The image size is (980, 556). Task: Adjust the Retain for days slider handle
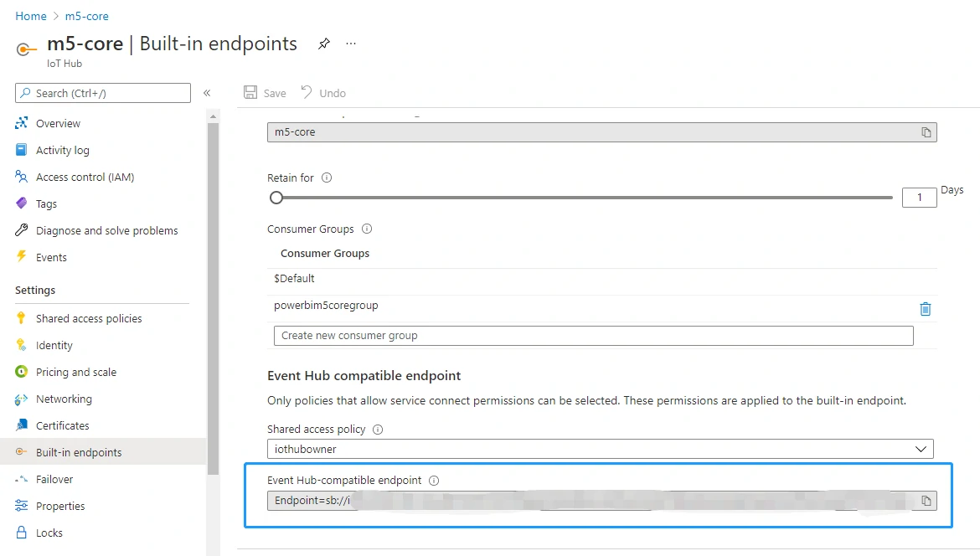[276, 198]
